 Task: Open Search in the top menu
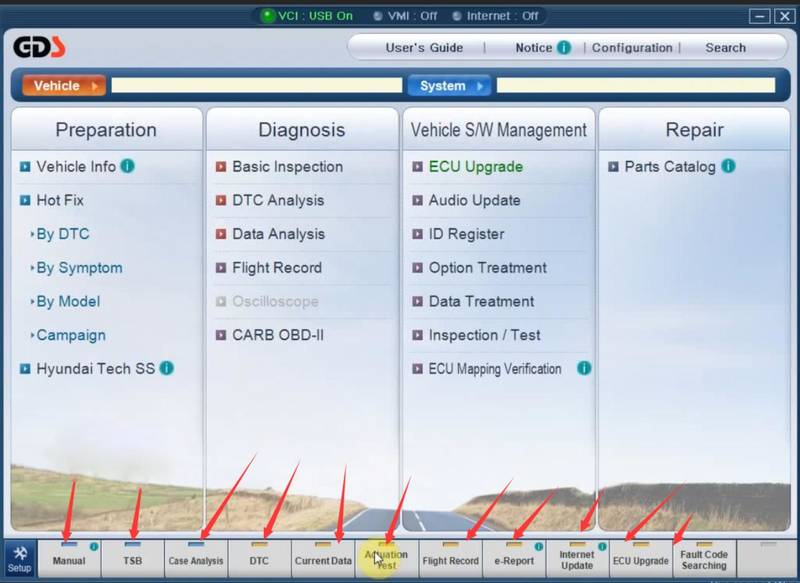pyautogui.click(x=726, y=48)
